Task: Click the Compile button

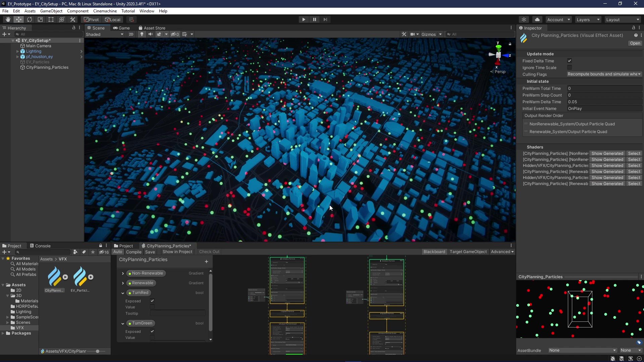Action: pos(133,252)
